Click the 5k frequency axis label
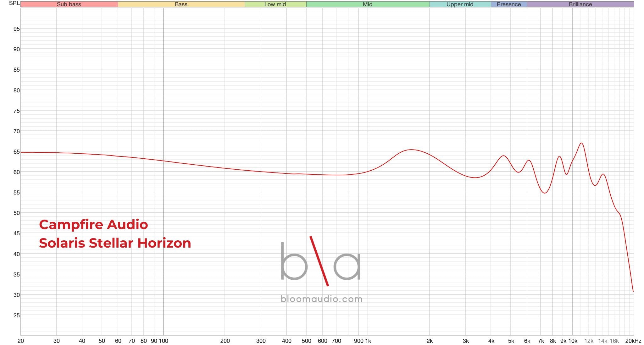The width and height of the screenshot is (644, 345). 511,341
